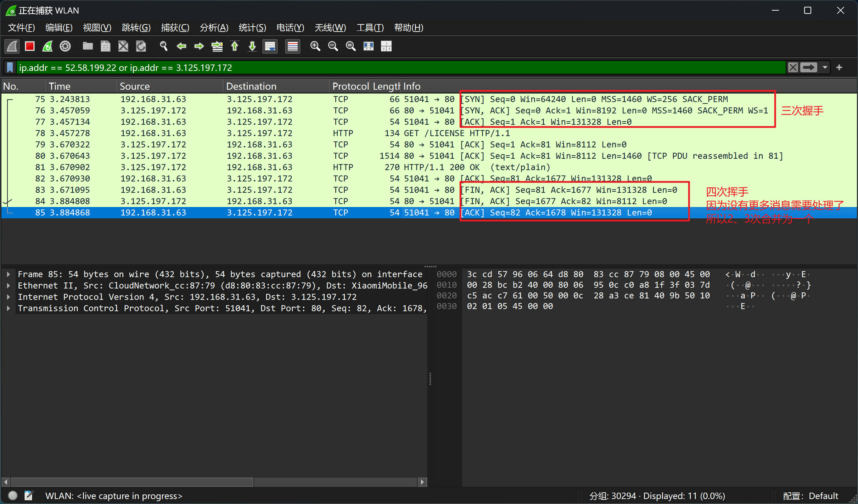Apply display filter arrow button

(809, 67)
